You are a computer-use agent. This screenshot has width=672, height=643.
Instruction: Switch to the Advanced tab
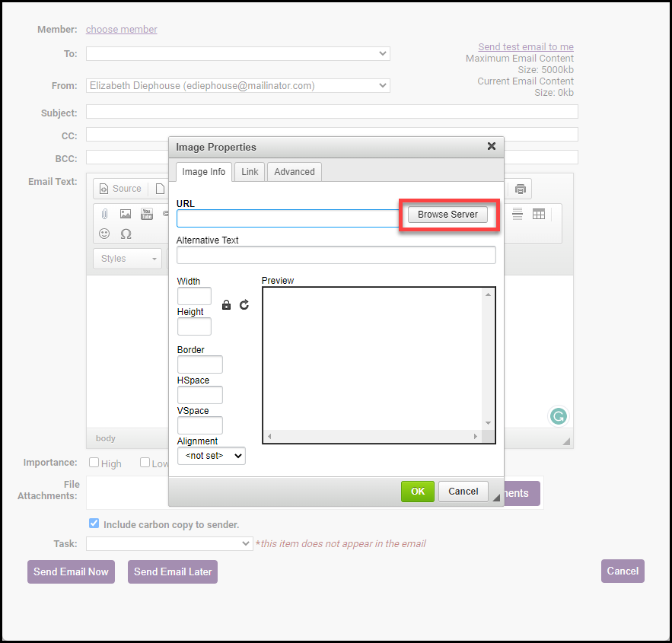point(295,172)
